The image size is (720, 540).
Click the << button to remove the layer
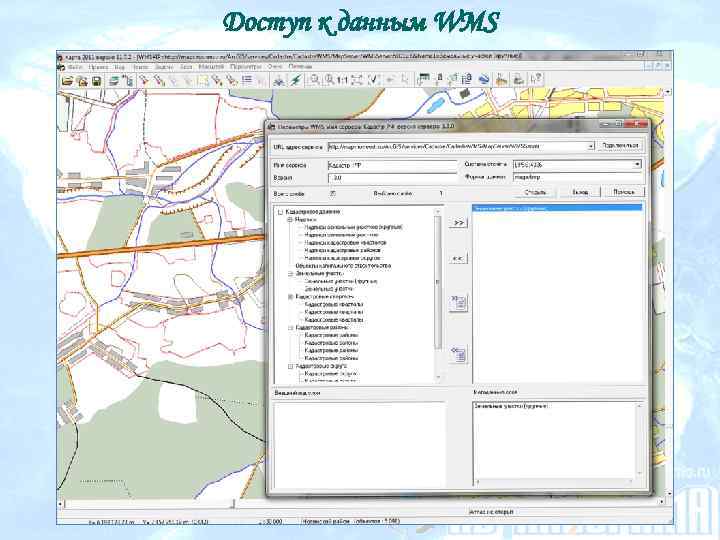coord(458,259)
